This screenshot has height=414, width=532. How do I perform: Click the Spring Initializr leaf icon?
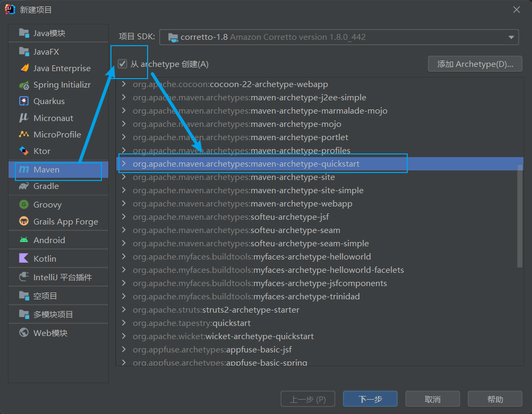click(x=24, y=85)
